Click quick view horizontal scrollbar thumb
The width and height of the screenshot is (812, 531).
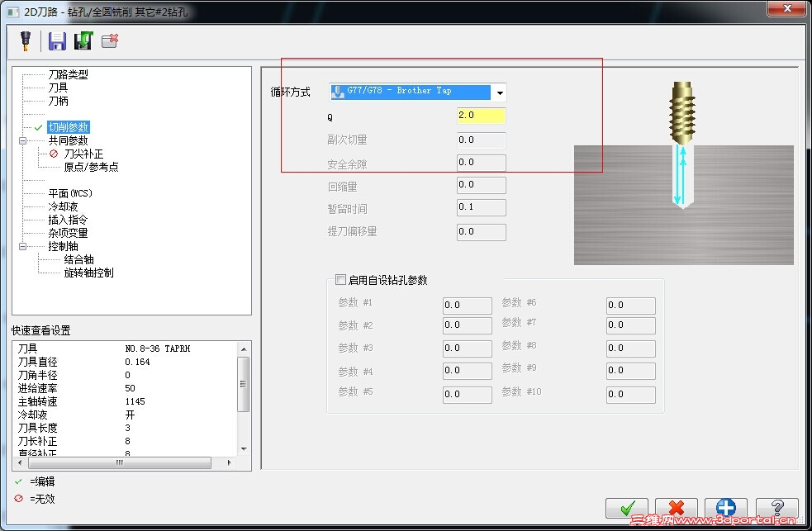pos(120,462)
